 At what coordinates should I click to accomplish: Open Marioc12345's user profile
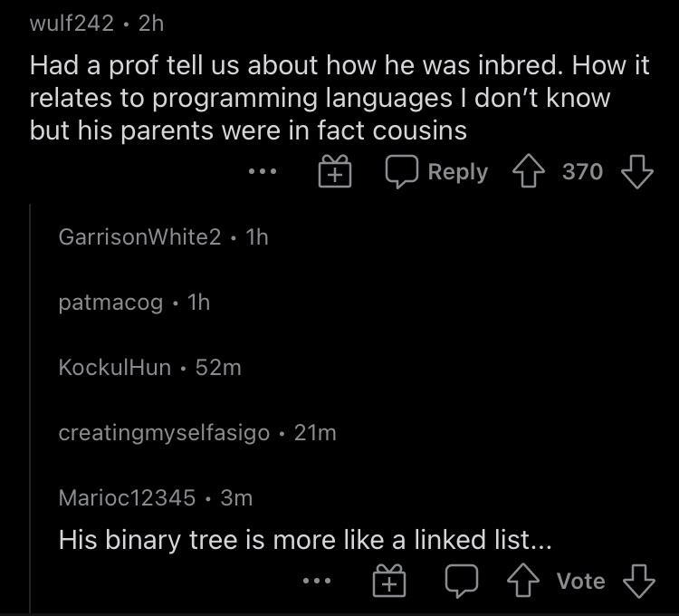pos(127,497)
